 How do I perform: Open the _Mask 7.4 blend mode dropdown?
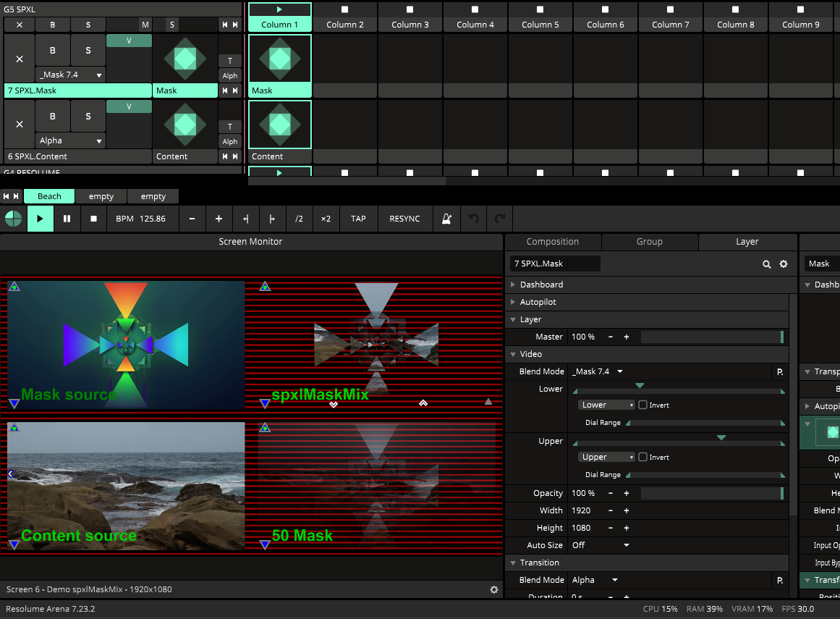pyautogui.click(x=598, y=371)
